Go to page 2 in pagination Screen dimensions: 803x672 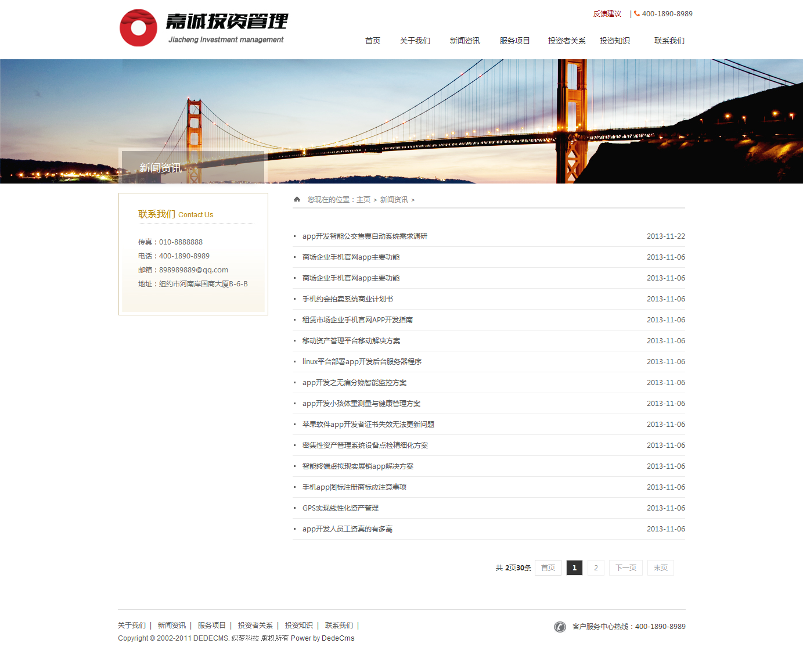click(x=596, y=567)
